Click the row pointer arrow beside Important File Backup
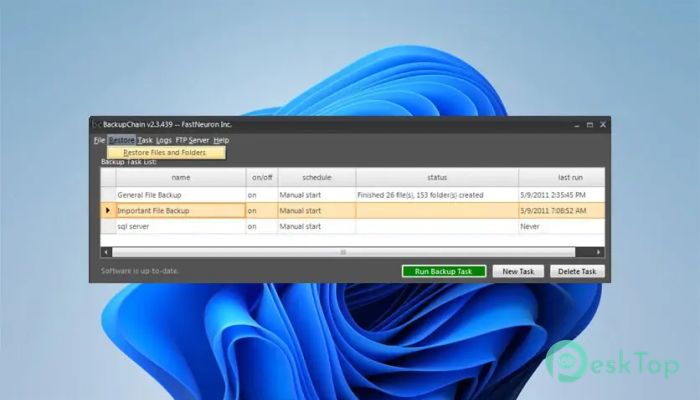Viewport: 700px width, 400px height. 108,210
